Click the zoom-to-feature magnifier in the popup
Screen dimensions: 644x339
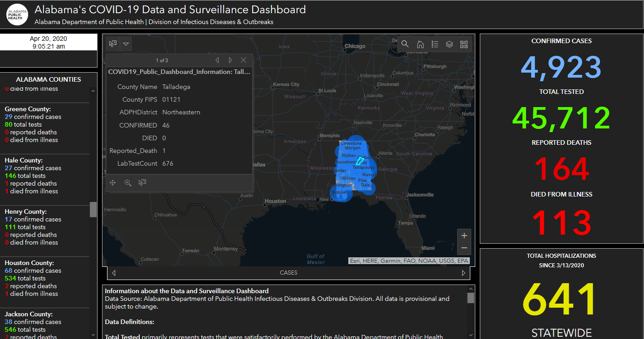128,182
